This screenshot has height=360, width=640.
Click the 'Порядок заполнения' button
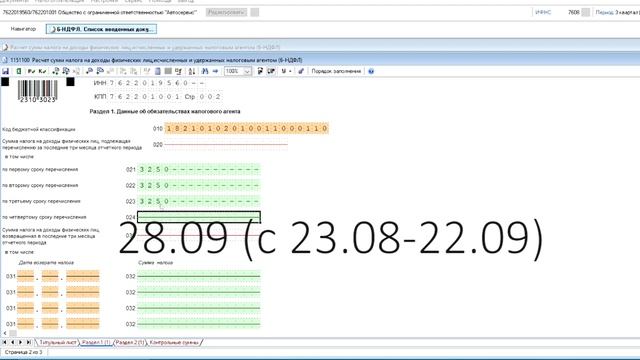[336, 71]
